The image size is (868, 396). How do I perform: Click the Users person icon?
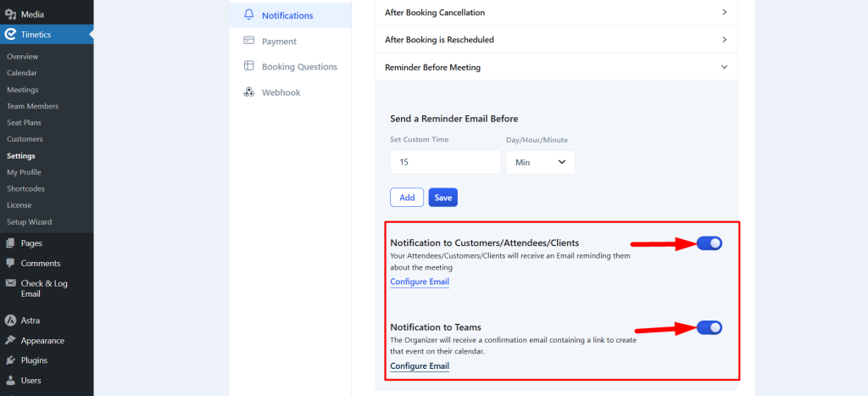tap(10, 381)
